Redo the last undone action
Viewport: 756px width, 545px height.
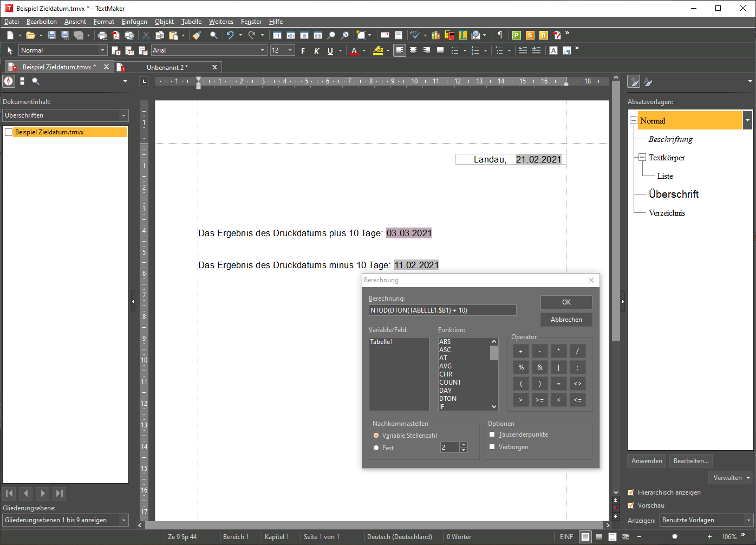pyautogui.click(x=252, y=35)
